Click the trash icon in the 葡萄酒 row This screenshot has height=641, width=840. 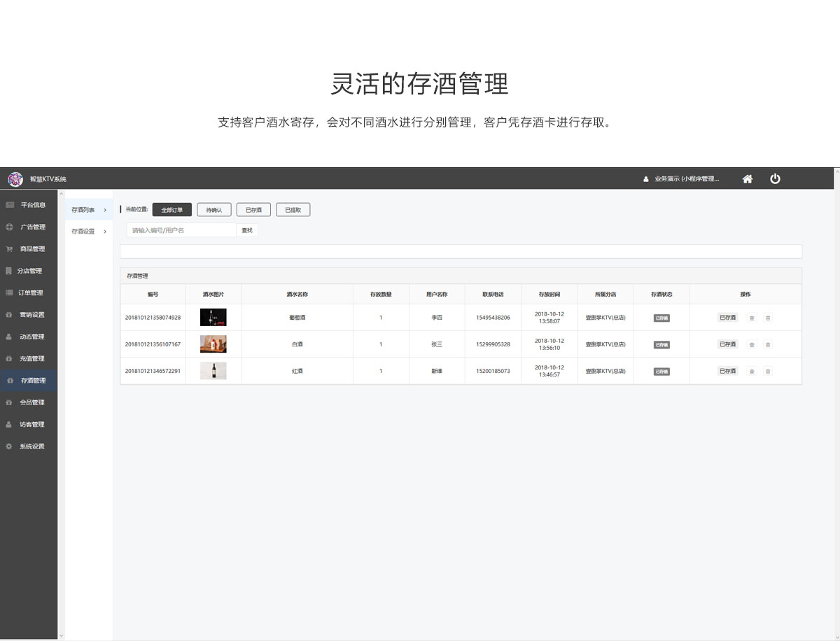coord(767,318)
